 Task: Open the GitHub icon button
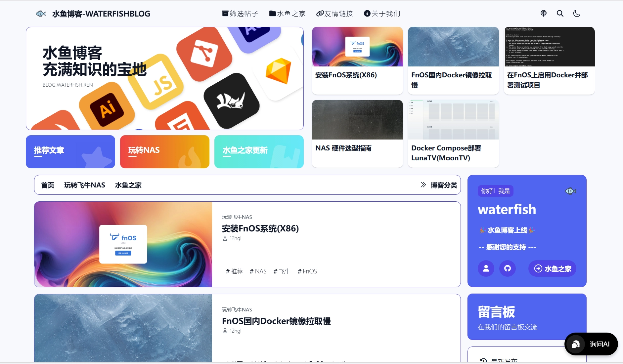(508, 269)
